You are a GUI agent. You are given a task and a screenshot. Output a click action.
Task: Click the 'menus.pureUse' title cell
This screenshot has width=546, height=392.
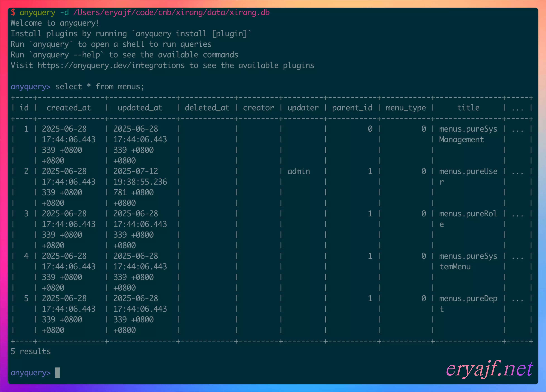pyautogui.click(x=468, y=171)
